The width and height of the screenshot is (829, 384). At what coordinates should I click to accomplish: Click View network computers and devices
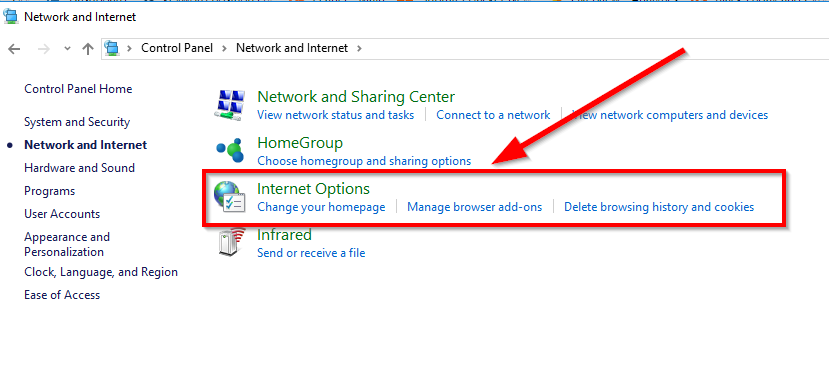670,115
